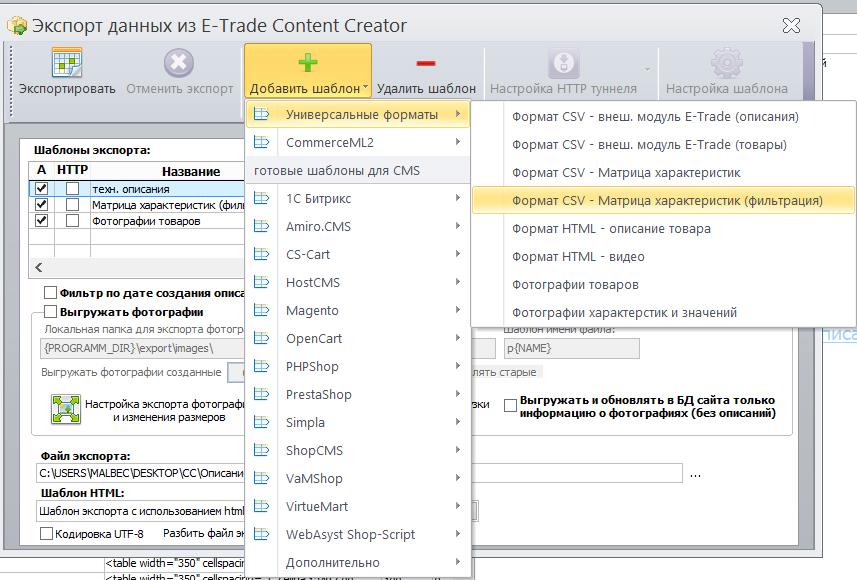Click the icon beside OpenCart

262,338
